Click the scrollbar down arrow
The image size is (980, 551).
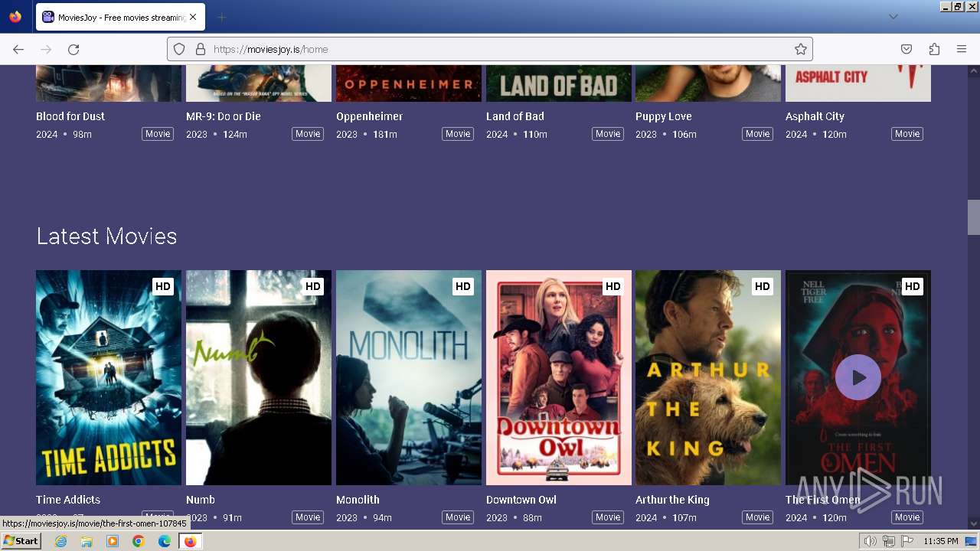pyautogui.click(x=973, y=523)
